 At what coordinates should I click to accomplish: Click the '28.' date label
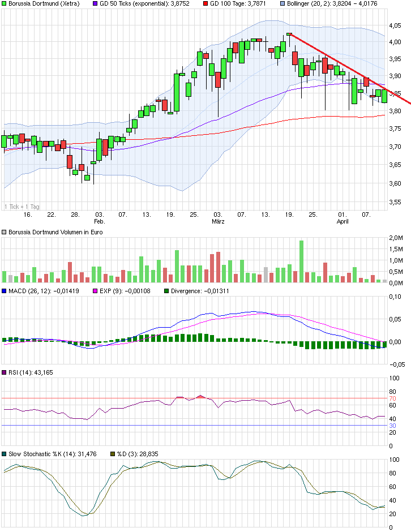[75, 214]
